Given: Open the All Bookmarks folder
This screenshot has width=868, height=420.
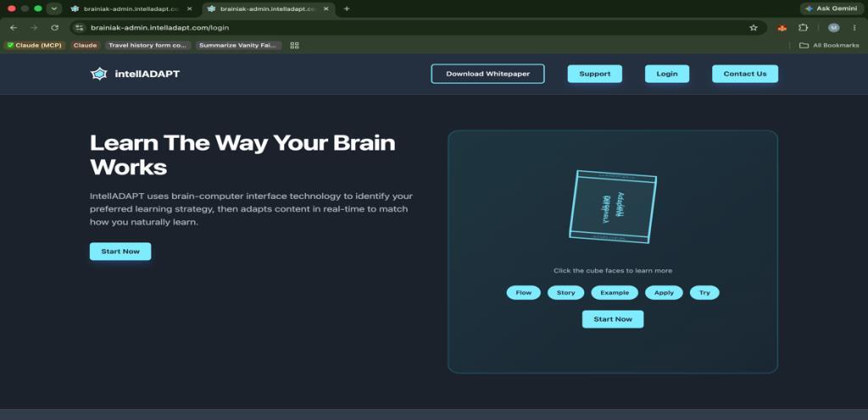Looking at the screenshot, I should tap(829, 46).
